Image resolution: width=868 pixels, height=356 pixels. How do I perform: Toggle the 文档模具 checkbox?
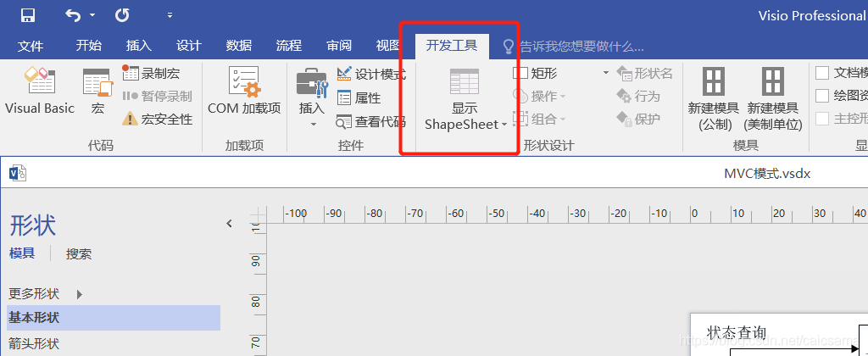(822, 73)
